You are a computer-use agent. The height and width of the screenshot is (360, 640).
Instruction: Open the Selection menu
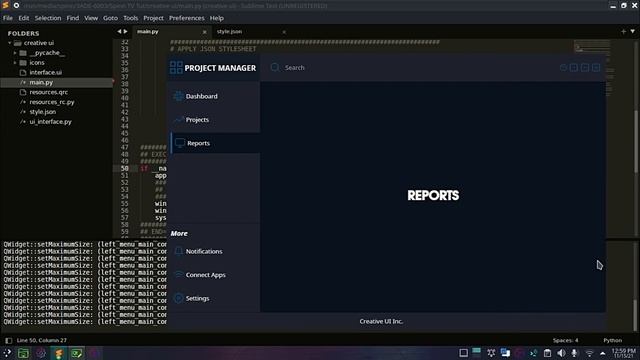[48, 18]
